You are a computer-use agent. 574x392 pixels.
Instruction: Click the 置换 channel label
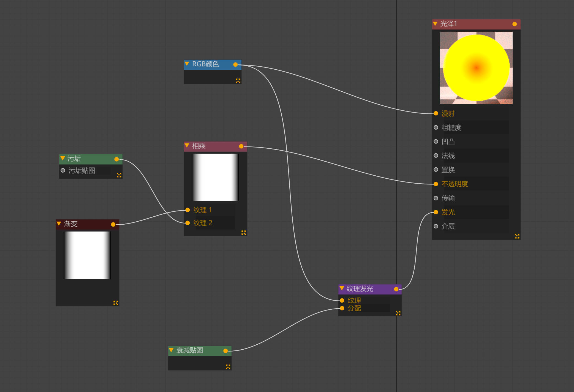448,170
